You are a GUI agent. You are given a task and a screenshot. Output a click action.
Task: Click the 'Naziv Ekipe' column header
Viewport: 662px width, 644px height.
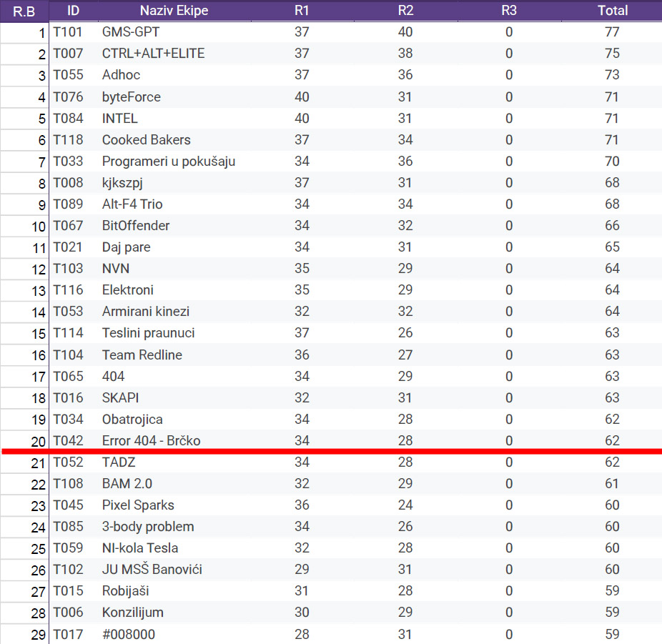tap(169, 10)
